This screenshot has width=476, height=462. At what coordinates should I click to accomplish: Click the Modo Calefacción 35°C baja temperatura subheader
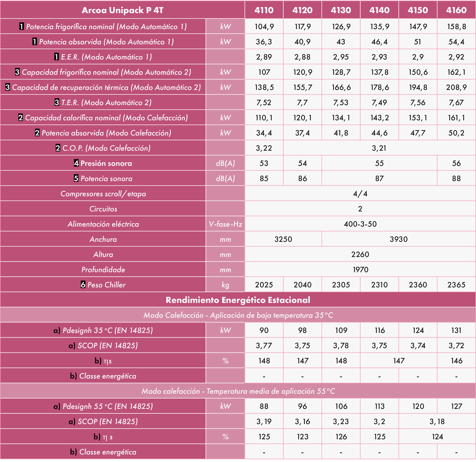coord(238,315)
